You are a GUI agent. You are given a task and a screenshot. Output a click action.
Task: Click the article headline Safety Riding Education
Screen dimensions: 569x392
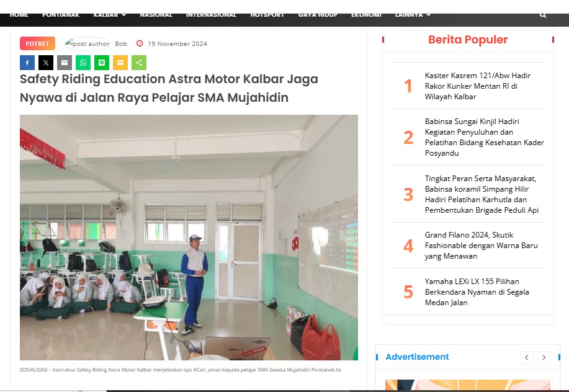[x=169, y=88]
